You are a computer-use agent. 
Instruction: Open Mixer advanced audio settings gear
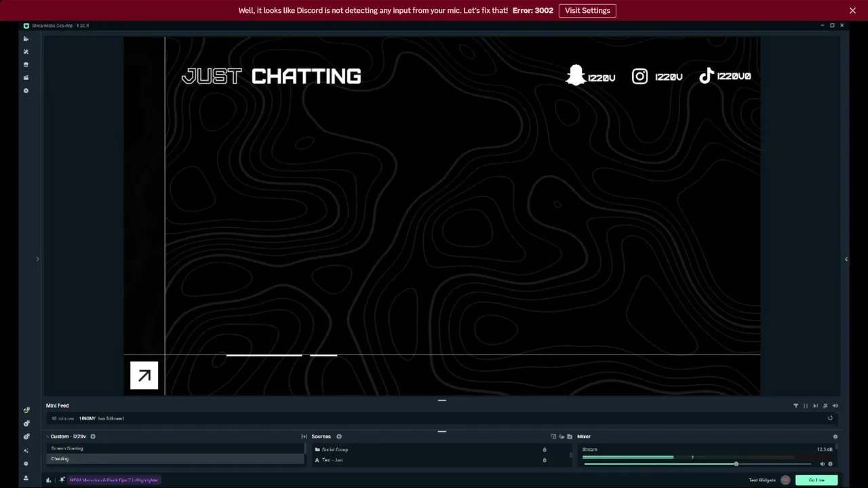pyautogui.click(x=835, y=436)
